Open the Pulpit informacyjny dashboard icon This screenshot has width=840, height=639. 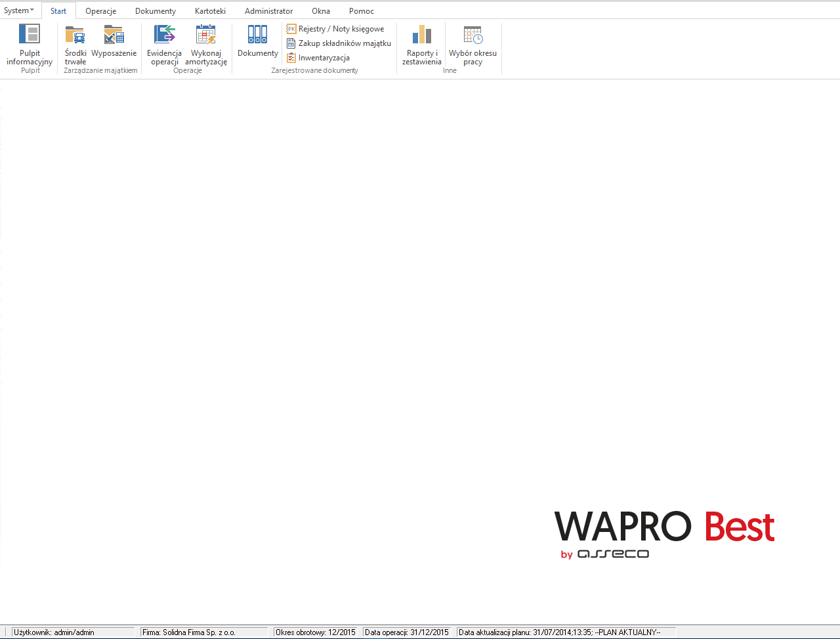pyautogui.click(x=30, y=34)
